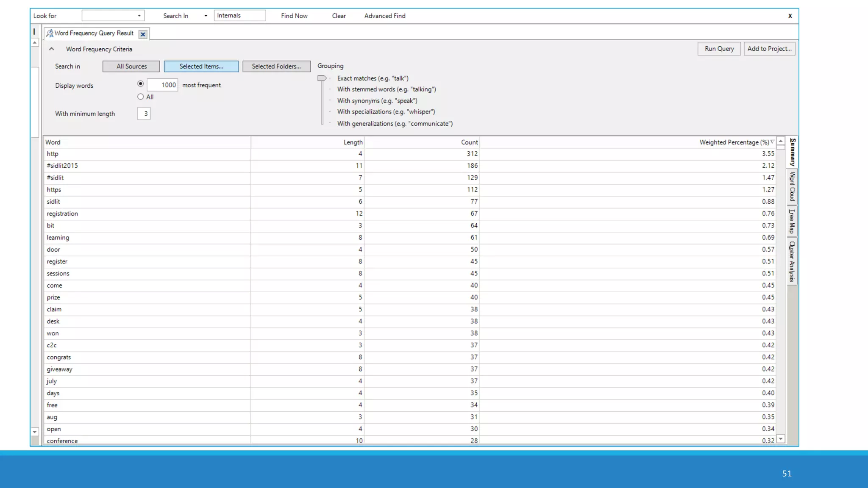Click the Grouping slider handle
868x488 pixels.
(322, 78)
